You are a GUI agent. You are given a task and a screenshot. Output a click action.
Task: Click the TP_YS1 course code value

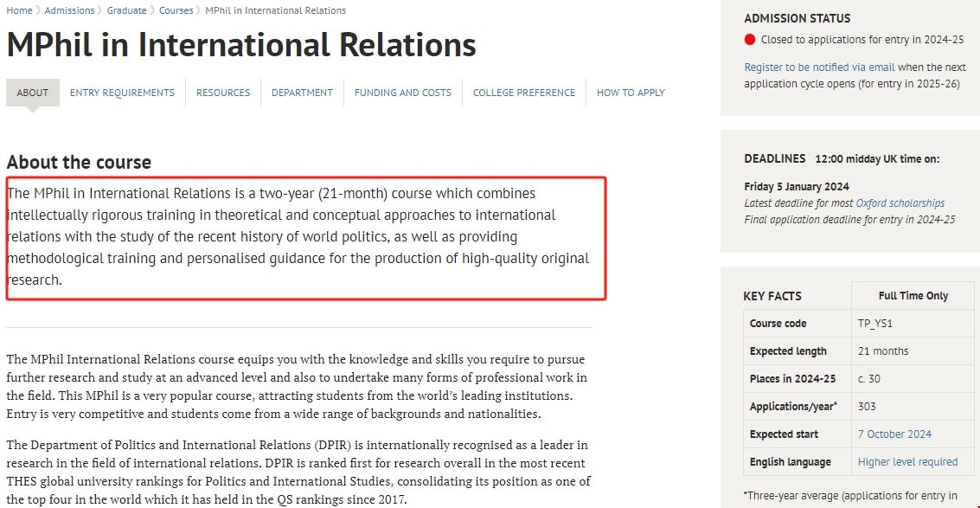[874, 324]
